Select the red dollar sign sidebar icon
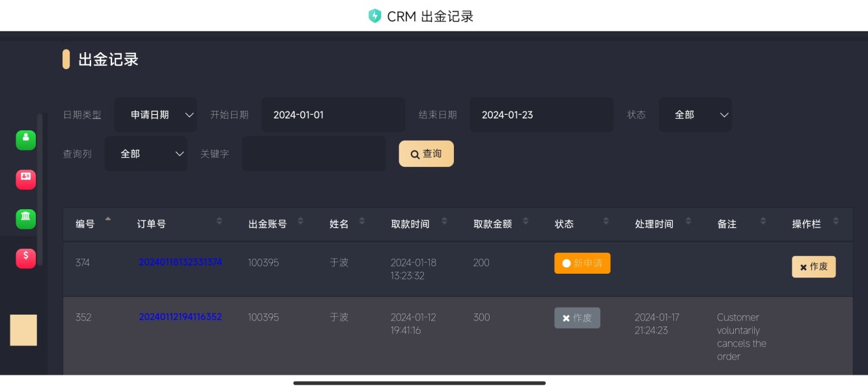The width and height of the screenshot is (868, 391). pyautogui.click(x=25, y=258)
